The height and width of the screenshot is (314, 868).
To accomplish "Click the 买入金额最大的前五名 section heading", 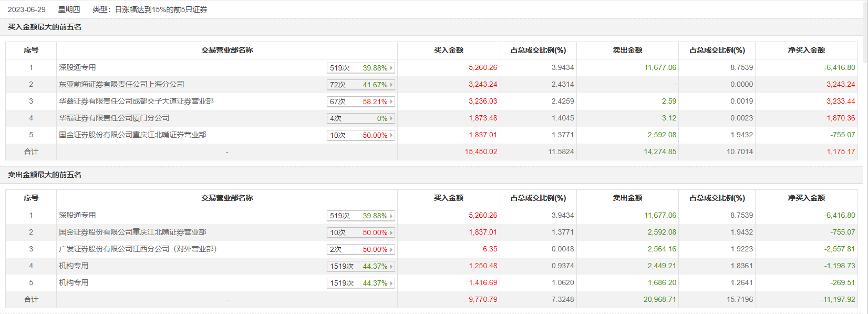I will (45, 27).
